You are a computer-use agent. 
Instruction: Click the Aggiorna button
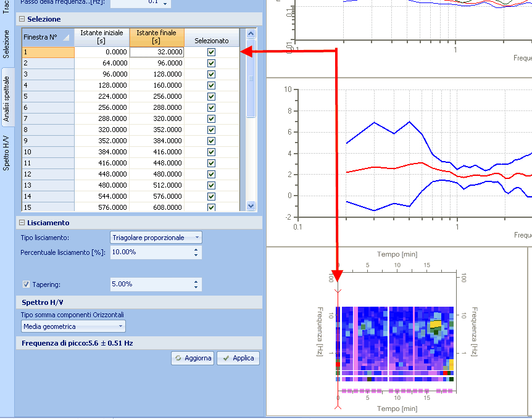pyautogui.click(x=193, y=358)
